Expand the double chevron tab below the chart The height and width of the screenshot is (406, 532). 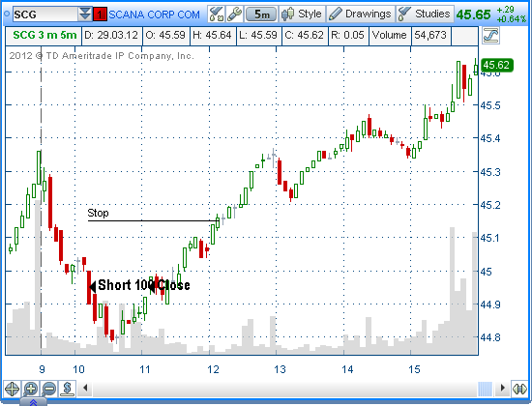(x=33, y=402)
